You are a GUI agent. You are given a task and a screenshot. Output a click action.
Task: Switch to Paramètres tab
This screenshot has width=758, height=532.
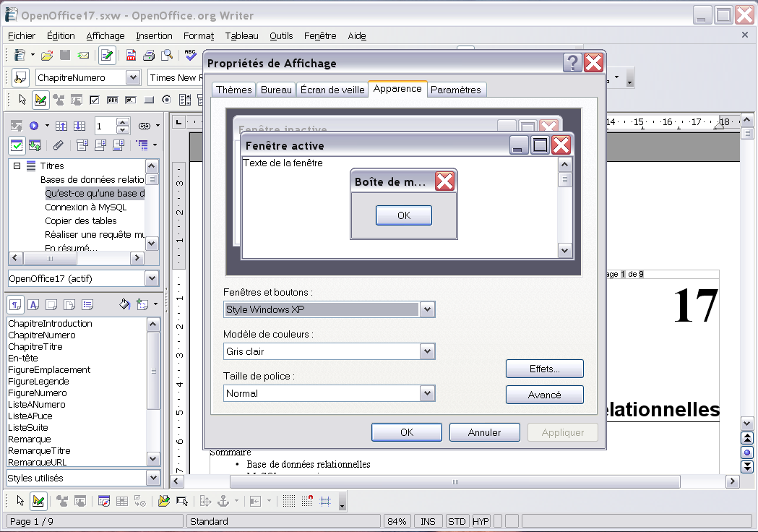(456, 90)
